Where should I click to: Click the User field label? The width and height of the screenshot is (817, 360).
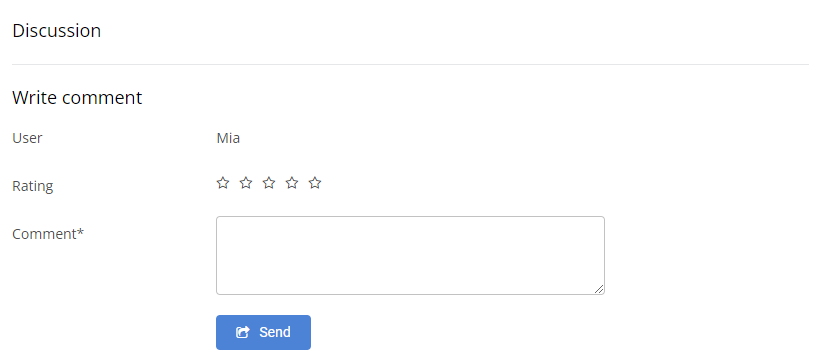[x=27, y=138]
